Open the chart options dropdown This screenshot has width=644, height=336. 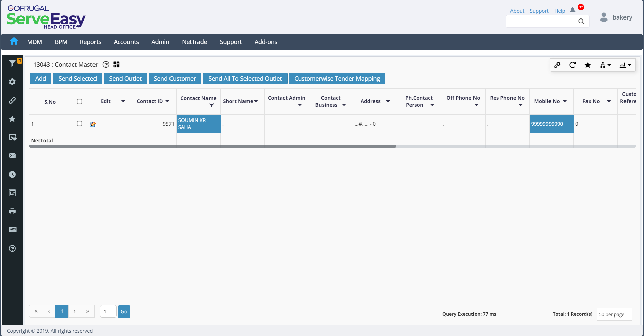tap(625, 65)
